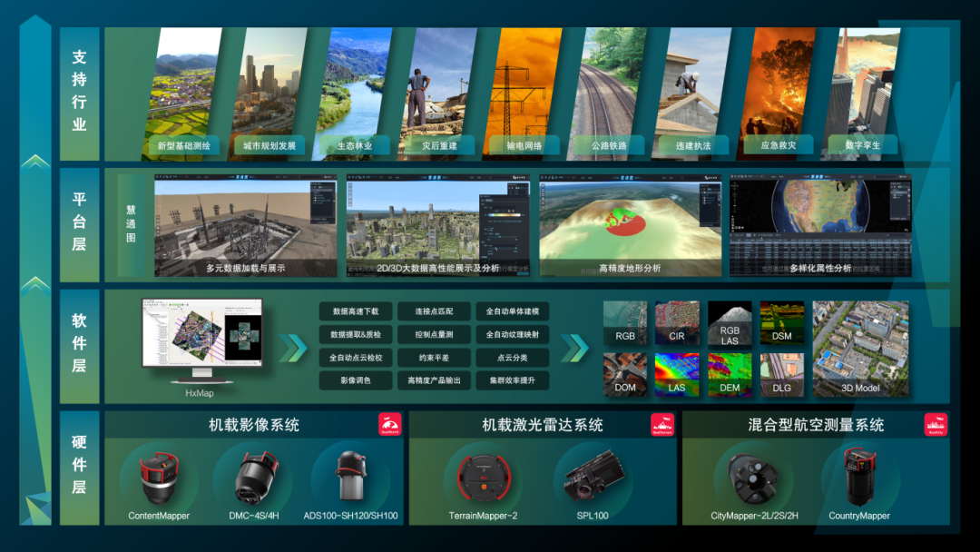
Task: Select the TerrainMapper-2 device image
Action: click(x=484, y=478)
